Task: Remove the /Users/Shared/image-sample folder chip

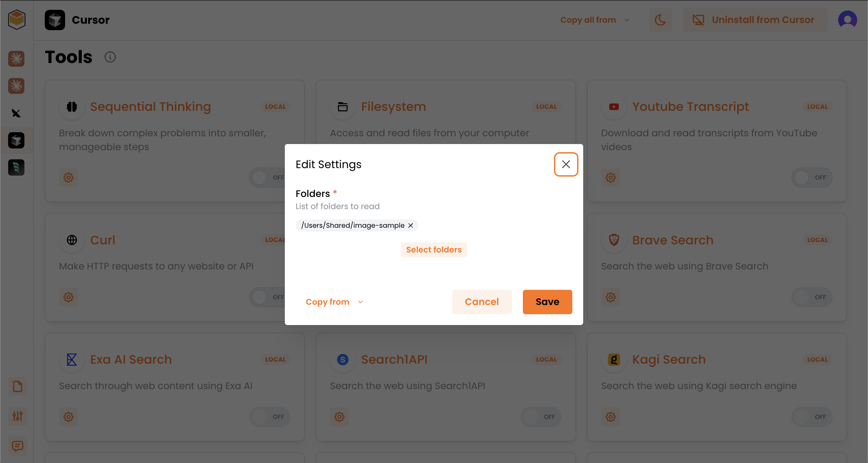Action: (x=411, y=225)
